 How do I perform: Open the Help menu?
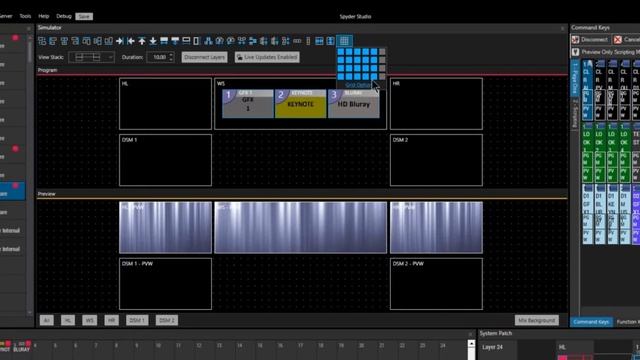tap(44, 16)
